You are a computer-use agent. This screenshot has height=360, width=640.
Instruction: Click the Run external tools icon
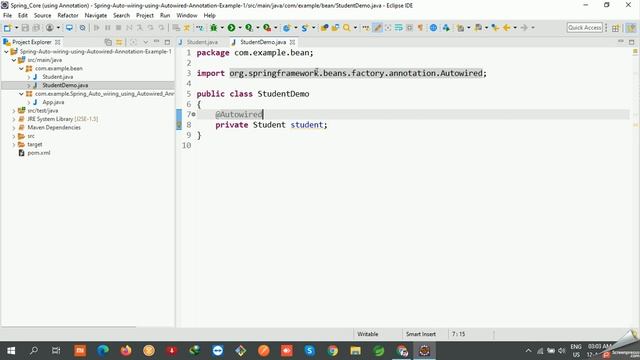pyautogui.click(x=267, y=28)
